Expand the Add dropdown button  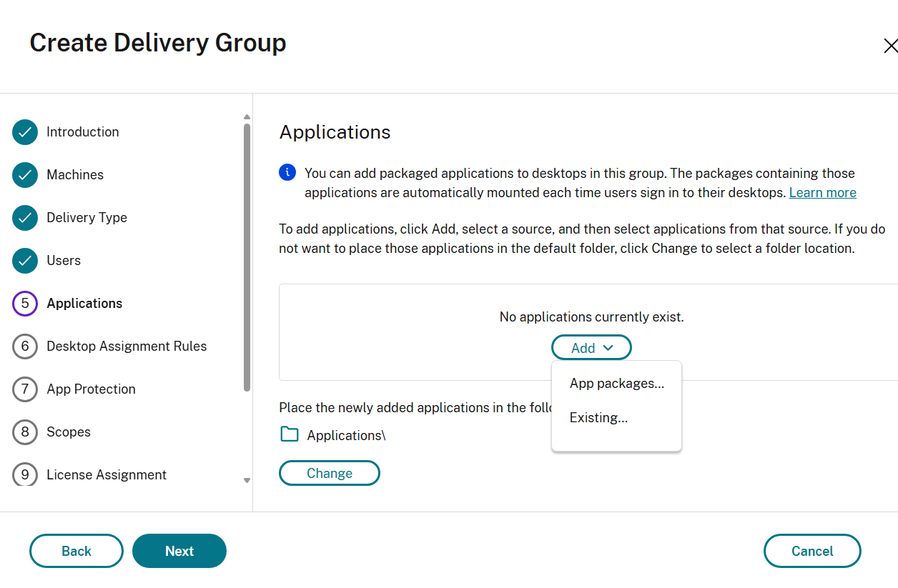pyautogui.click(x=591, y=348)
